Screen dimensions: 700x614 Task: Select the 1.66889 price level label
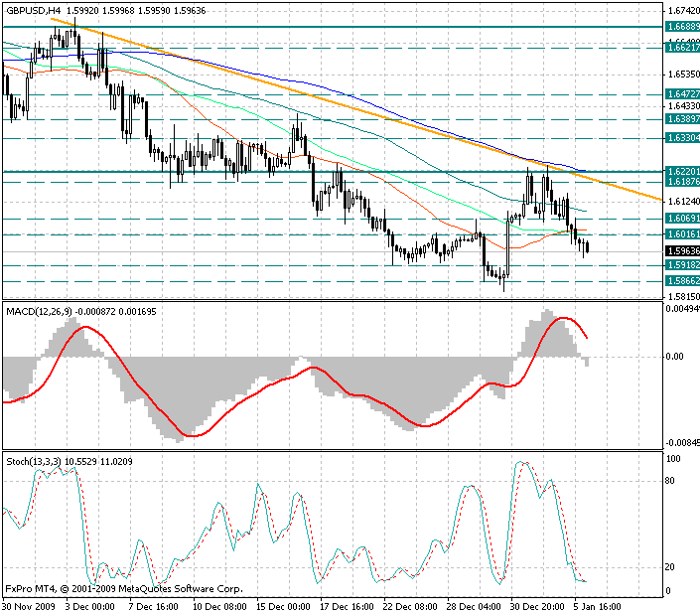coord(682,27)
